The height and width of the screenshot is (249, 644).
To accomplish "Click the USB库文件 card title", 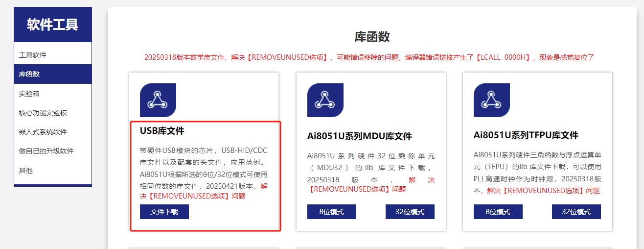I will [x=162, y=131].
